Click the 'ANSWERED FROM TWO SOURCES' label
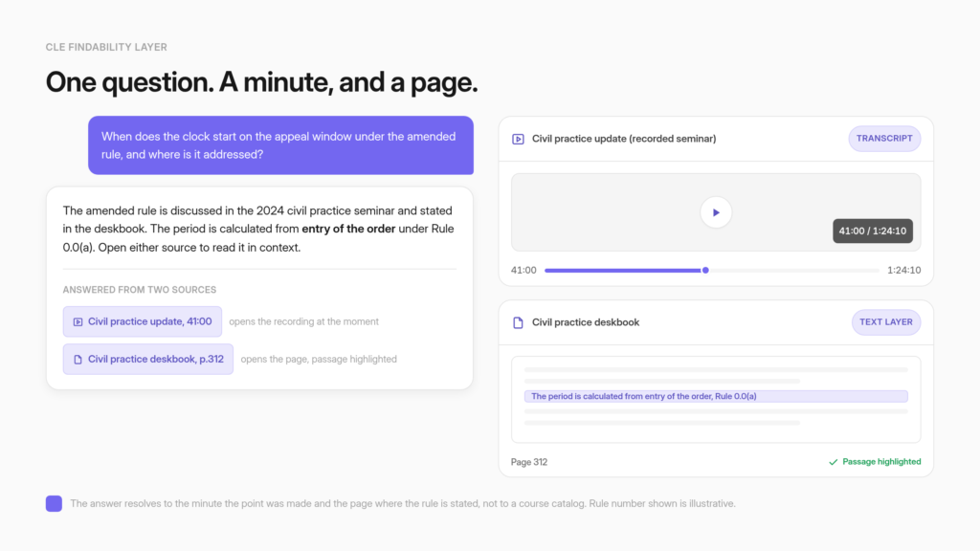The width and height of the screenshot is (980, 551). [x=140, y=290]
